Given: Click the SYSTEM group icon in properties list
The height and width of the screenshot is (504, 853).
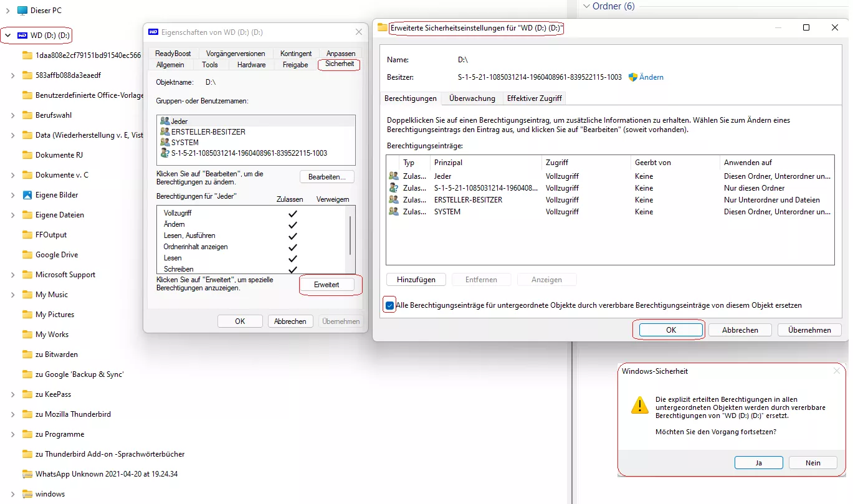Looking at the screenshot, I should click(x=164, y=143).
